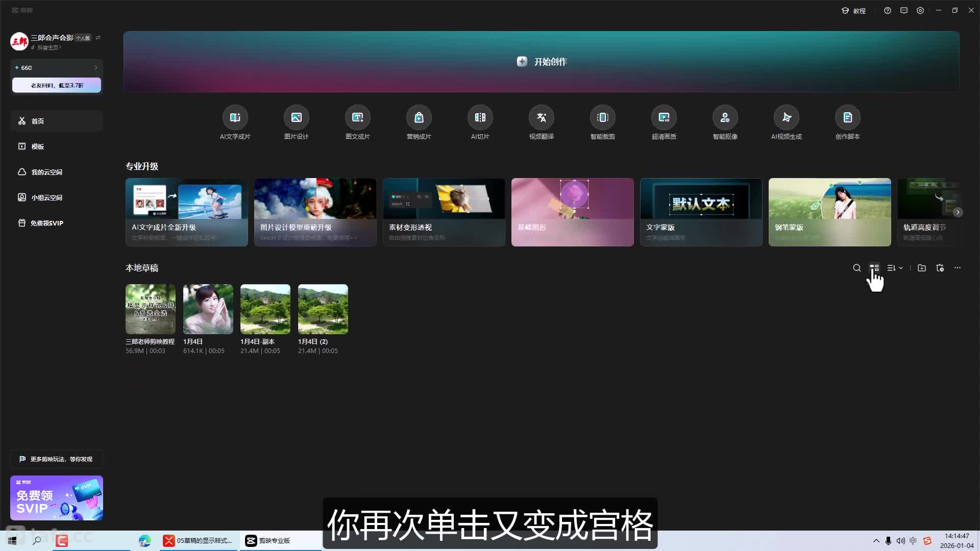Viewport: 980px width, 551px height.
Task: Click the 老友回归 discount button
Action: 57,85
